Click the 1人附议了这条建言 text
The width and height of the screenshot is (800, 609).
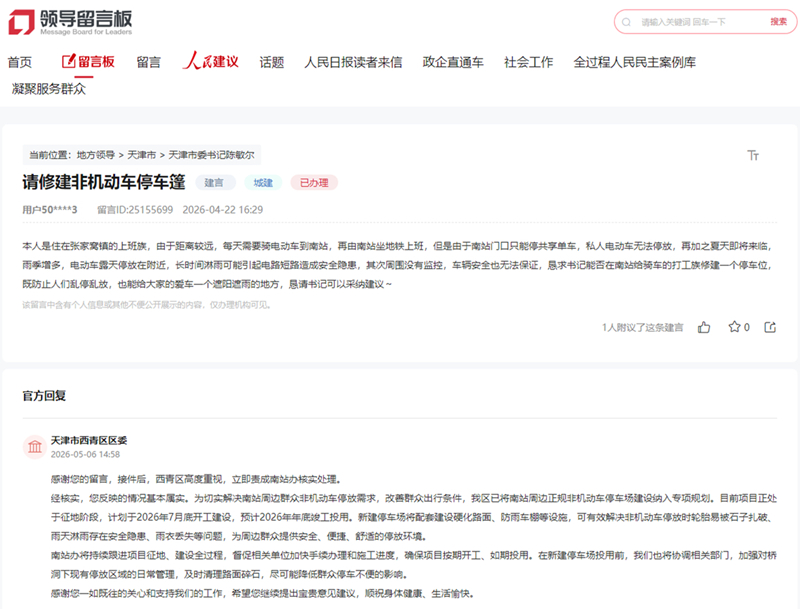tap(642, 327)
